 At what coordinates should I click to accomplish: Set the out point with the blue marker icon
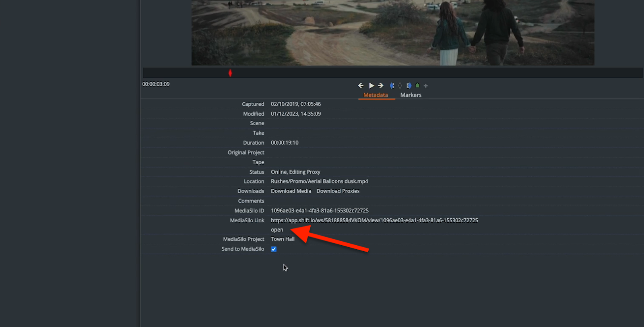tap(409, 85)
